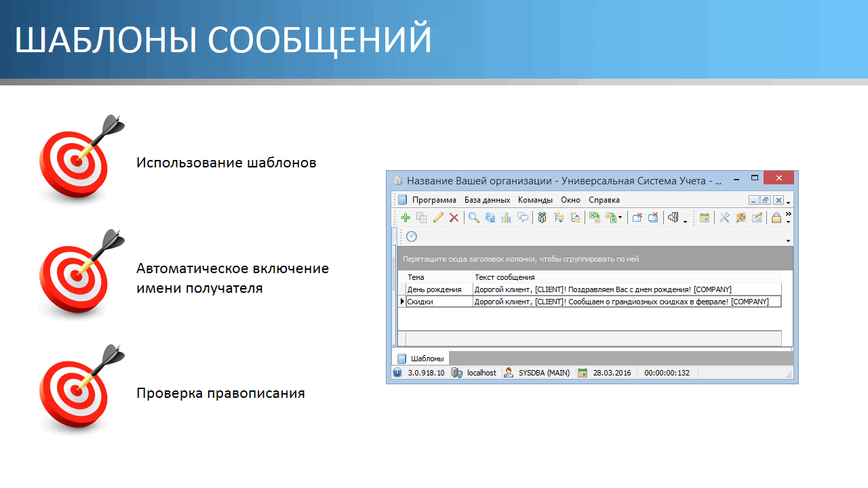Click the speech bubbles icon in toolbar
868x488 pixels.
pos(523,218)
